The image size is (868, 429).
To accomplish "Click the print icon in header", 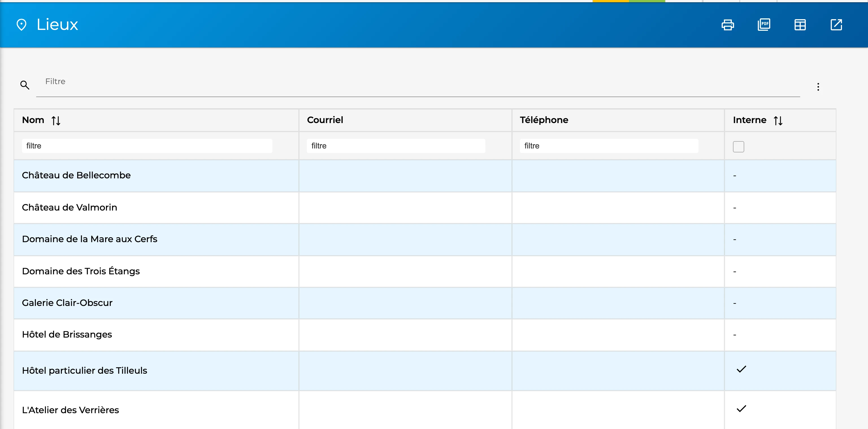I will click(x=728, y=25).
